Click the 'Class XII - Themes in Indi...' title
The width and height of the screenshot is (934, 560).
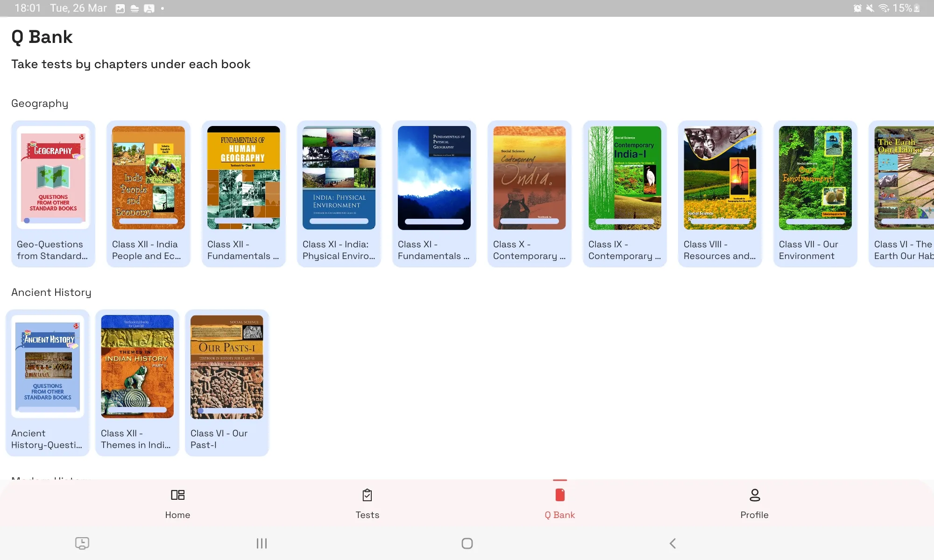136,439
